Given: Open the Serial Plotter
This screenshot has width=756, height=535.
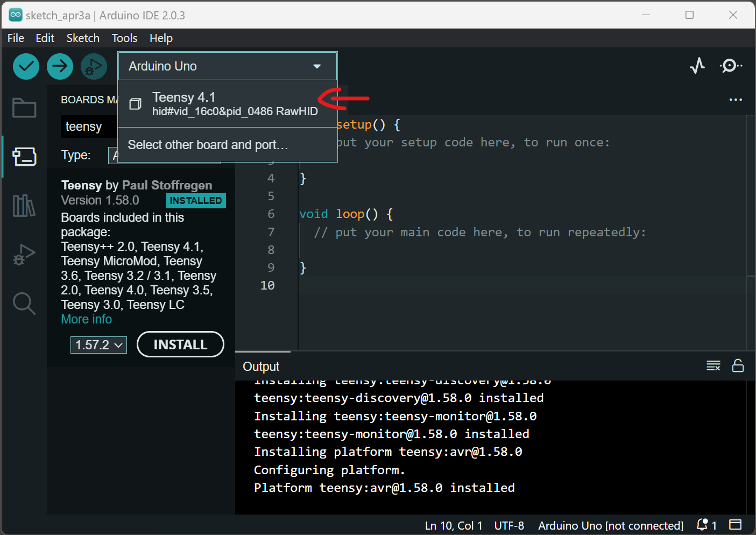Looking at the screenshot, I should (697, 66).
